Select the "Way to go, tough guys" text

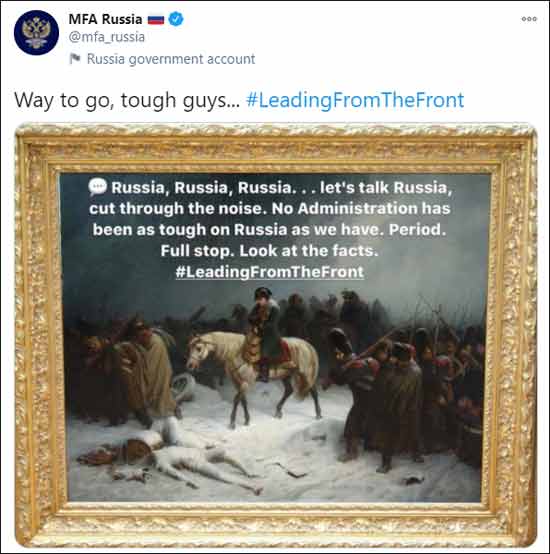tap(127, 100)
